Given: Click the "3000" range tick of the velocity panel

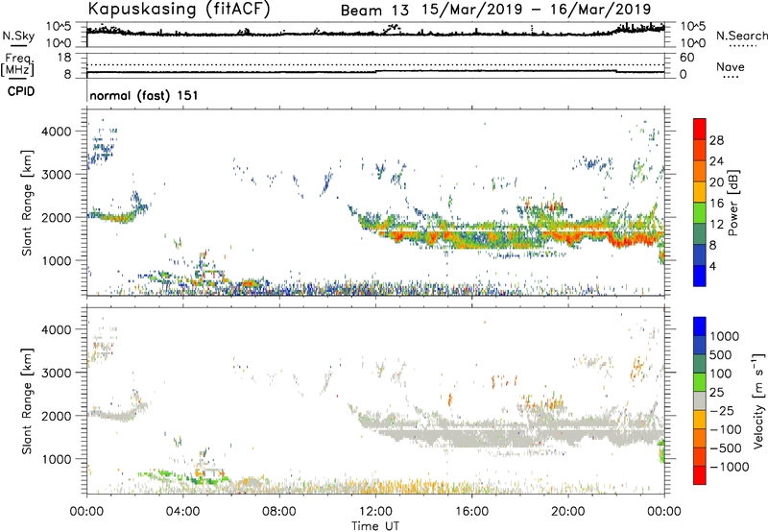Looking at the screenshot, I should click(x=57, y=373).
